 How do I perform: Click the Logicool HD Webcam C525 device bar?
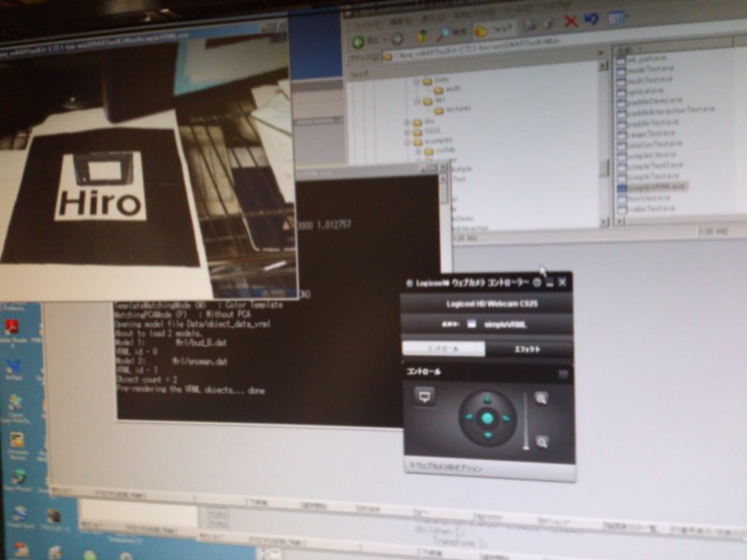pos(486,304)
